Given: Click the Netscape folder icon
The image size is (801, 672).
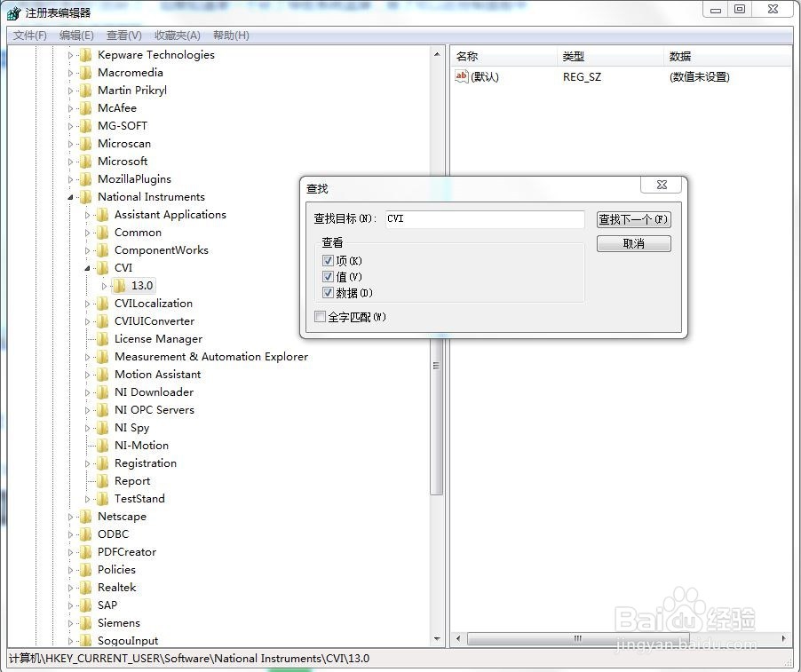Looking at the screenshot, I should pos(86,517).
